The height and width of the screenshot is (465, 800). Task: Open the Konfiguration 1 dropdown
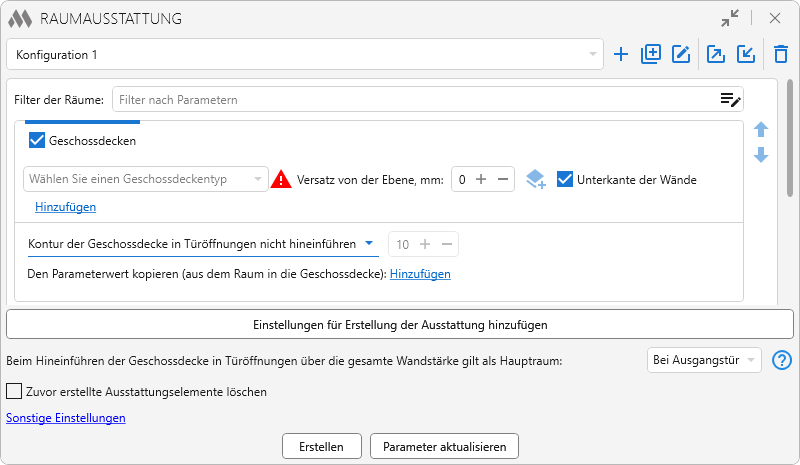coord(304,55)
